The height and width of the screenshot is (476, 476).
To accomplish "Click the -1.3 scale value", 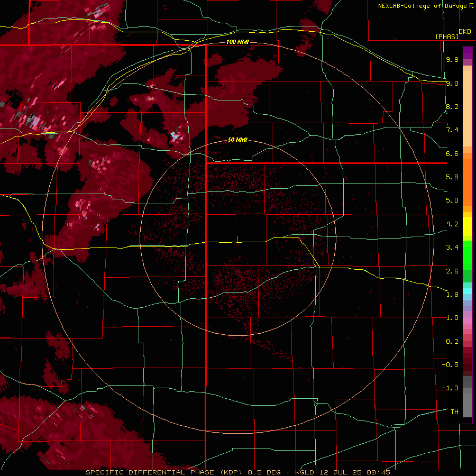I will tap(450, 388).
